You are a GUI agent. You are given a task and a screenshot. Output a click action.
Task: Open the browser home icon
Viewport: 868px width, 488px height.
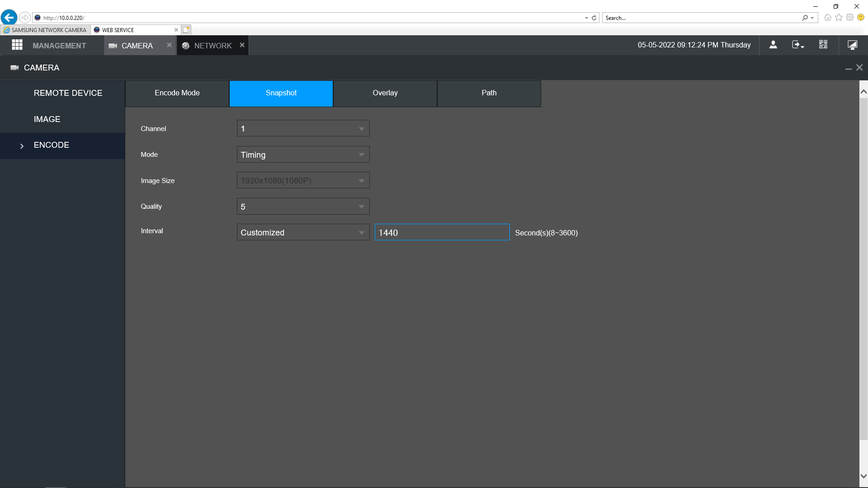pyautogui.click(x=828, y=18)
